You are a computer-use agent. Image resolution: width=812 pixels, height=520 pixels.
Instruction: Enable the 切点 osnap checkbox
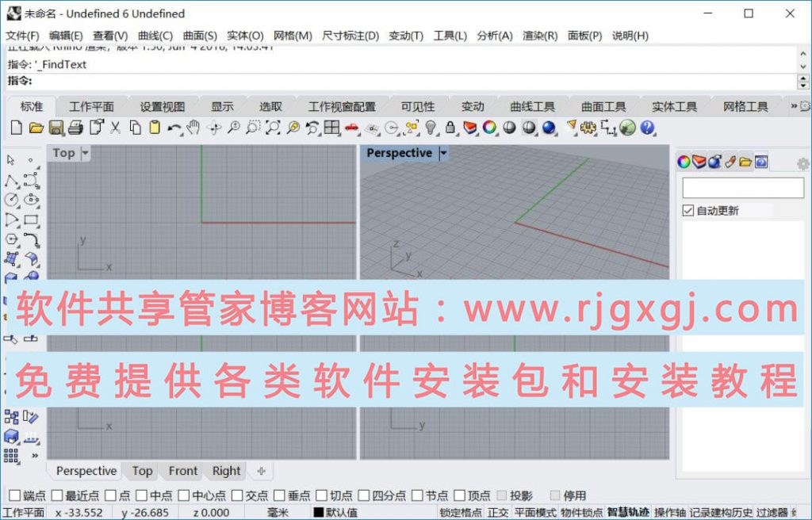click(x=322, y=495)
